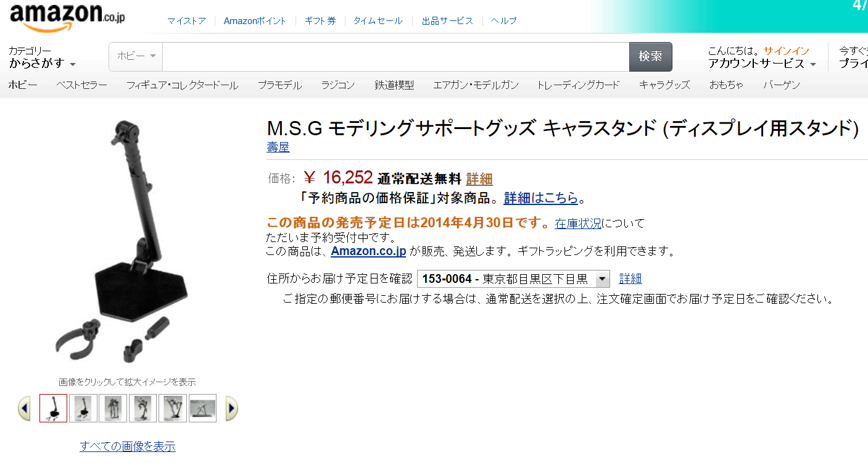Open the delivery address dropdown 153-0064
This screenshot has height=465, width=868.
[513, 279]
